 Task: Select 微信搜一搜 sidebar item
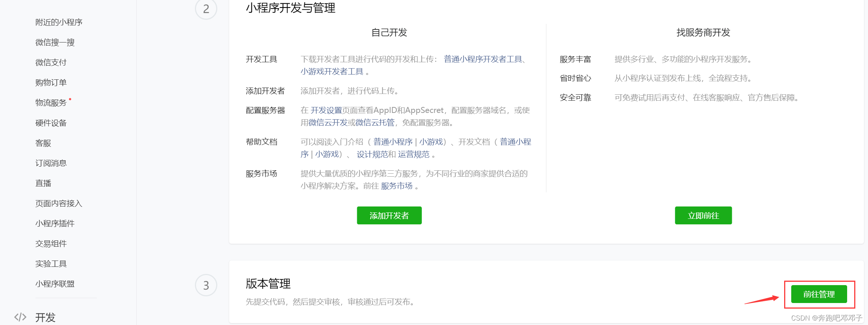tap(55, 42)
